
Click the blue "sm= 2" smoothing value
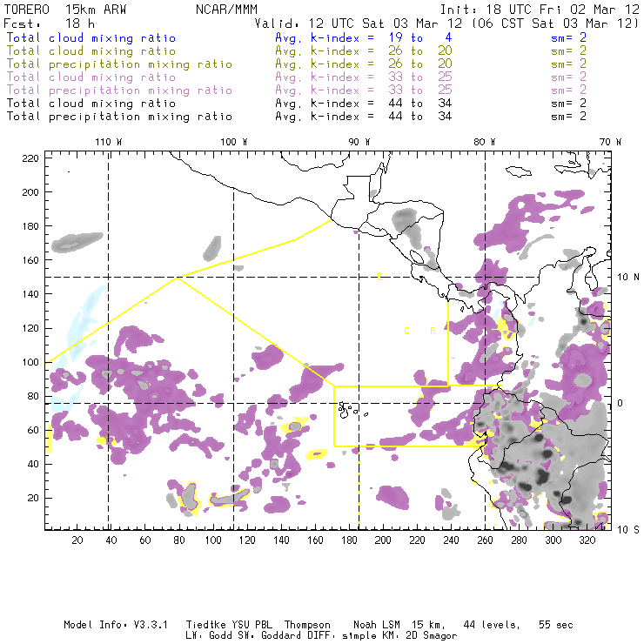[569, 37]
